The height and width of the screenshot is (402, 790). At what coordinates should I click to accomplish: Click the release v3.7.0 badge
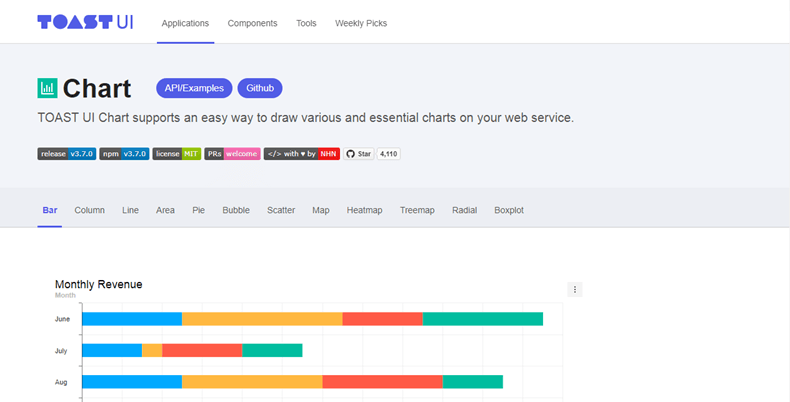67,154
